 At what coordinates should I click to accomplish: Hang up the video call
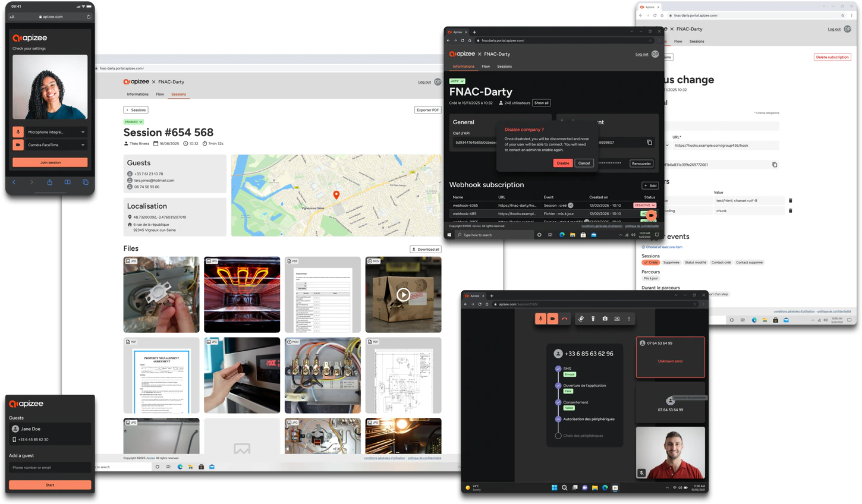pyautogui.click(x=565, y=319)
